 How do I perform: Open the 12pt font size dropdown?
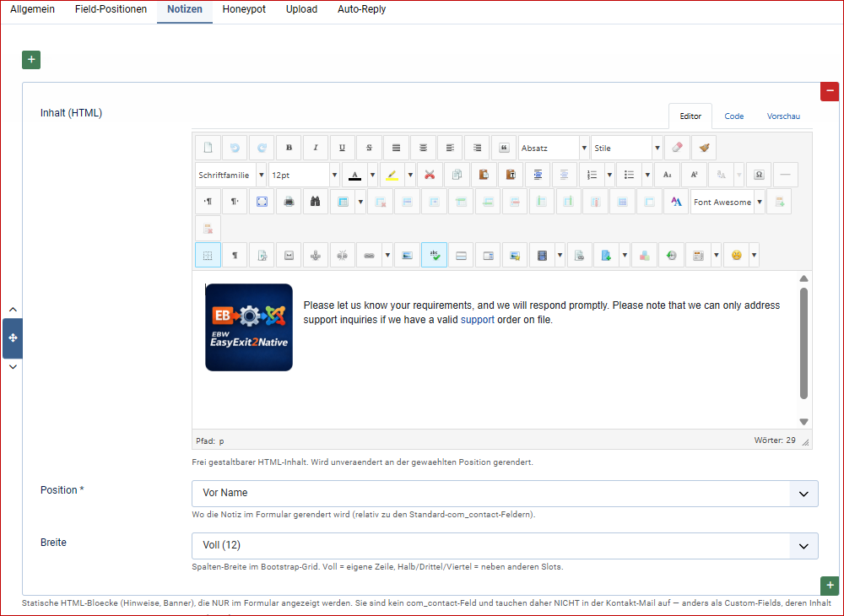click(304, 175)
